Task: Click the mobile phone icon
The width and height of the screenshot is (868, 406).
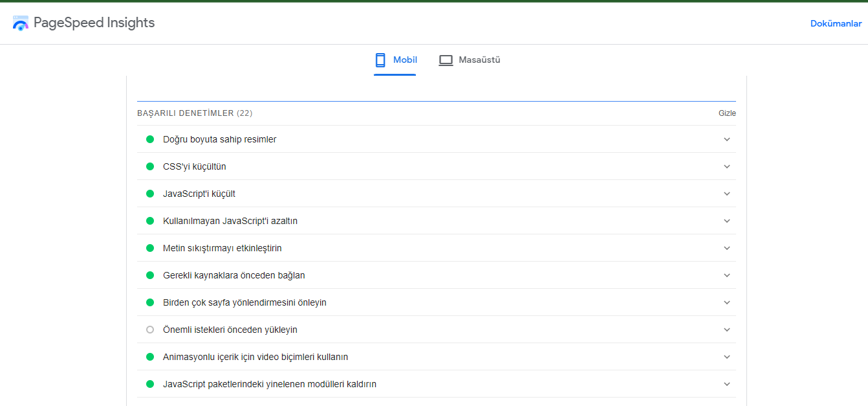Action: pos(380,60)
